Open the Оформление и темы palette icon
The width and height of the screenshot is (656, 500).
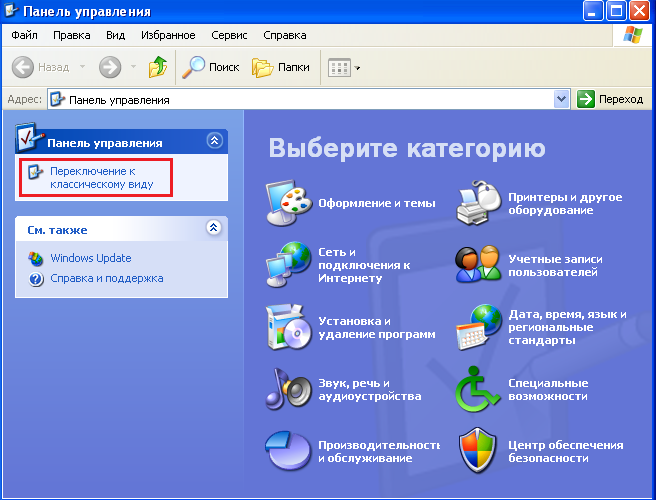tap(288, 203)
